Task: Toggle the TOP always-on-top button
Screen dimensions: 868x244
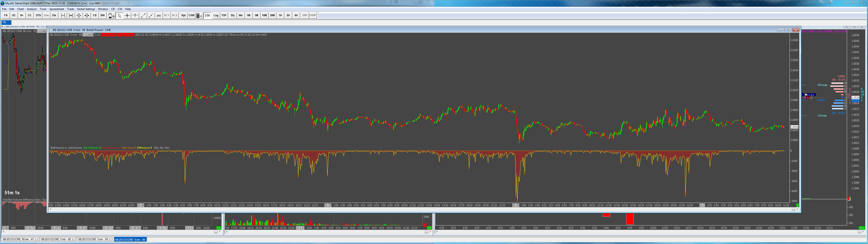Action: tap(224, 16)
